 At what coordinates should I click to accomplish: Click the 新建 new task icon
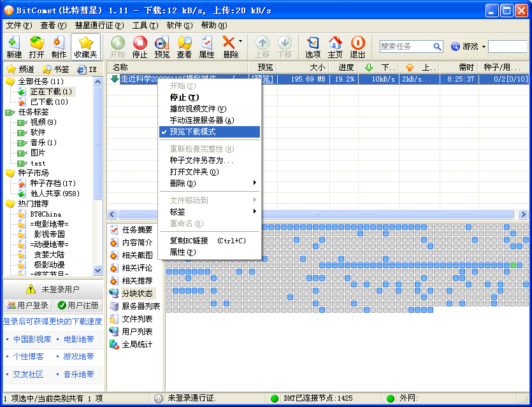click(13, 46)
